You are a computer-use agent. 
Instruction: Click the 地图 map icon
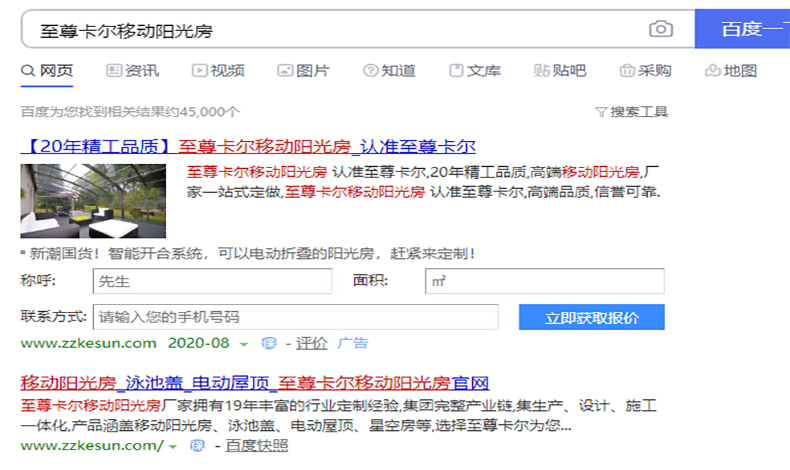pyautogui.click(x=712, y=71)
